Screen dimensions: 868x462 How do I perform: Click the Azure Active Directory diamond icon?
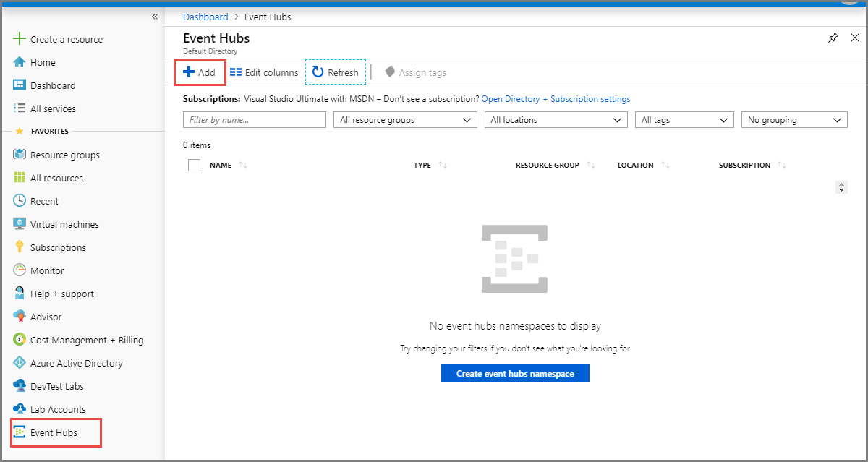pyautogui.click(x=20, y=363)
